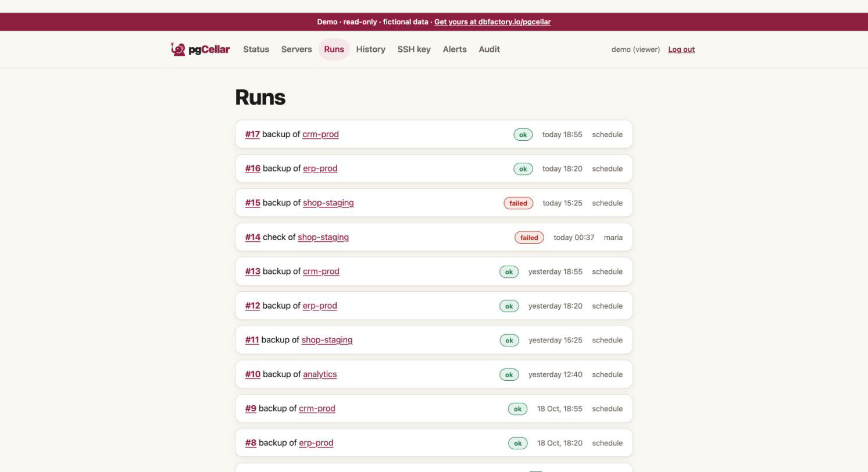This screenshot has height=472, width=868.
Task: Click the "Runs" page heading
Action: pyautogui.click(x=260, y=97)
